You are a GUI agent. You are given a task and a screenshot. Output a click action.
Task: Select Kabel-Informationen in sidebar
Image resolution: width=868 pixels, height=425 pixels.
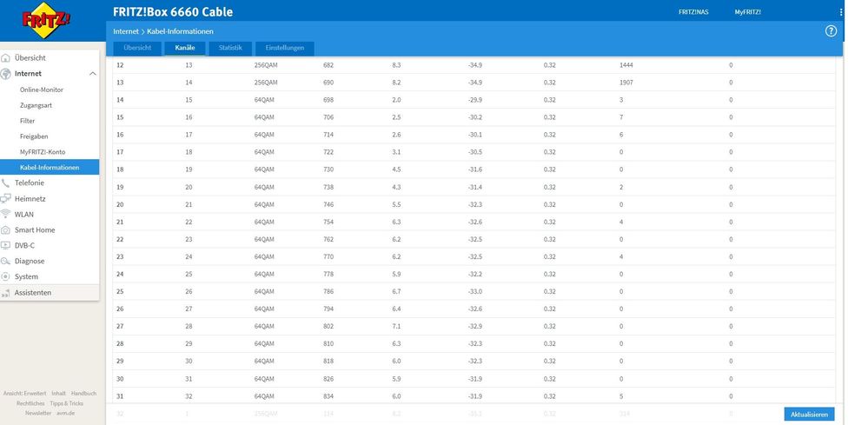[50, 167]
